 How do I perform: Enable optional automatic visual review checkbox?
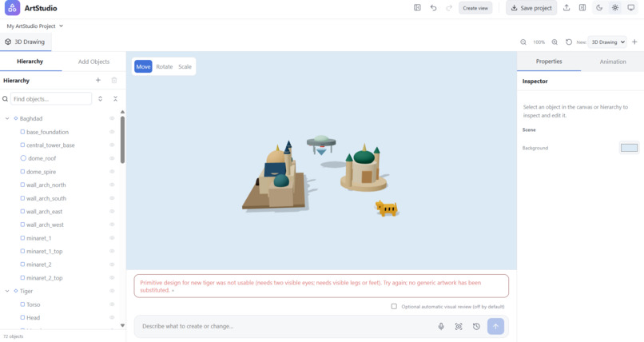(x=394, y=306)
